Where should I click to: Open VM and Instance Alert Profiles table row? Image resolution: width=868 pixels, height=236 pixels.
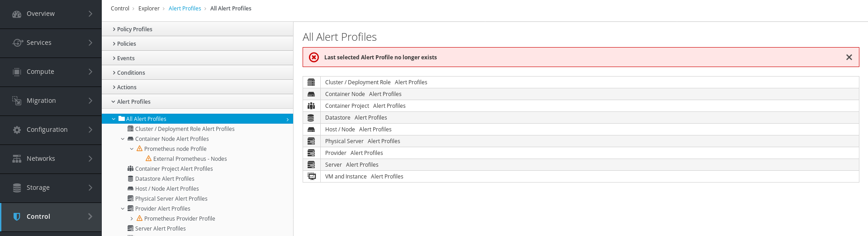(581, 176)
